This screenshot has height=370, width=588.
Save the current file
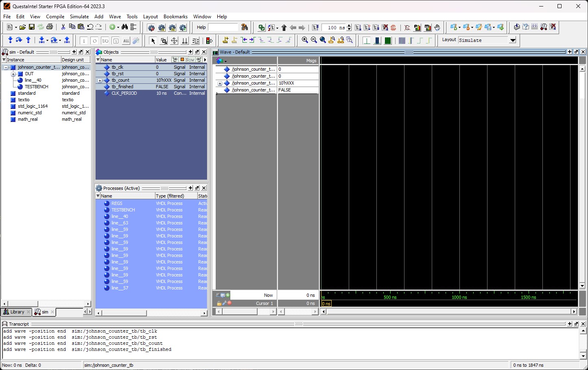pos(31,27)
